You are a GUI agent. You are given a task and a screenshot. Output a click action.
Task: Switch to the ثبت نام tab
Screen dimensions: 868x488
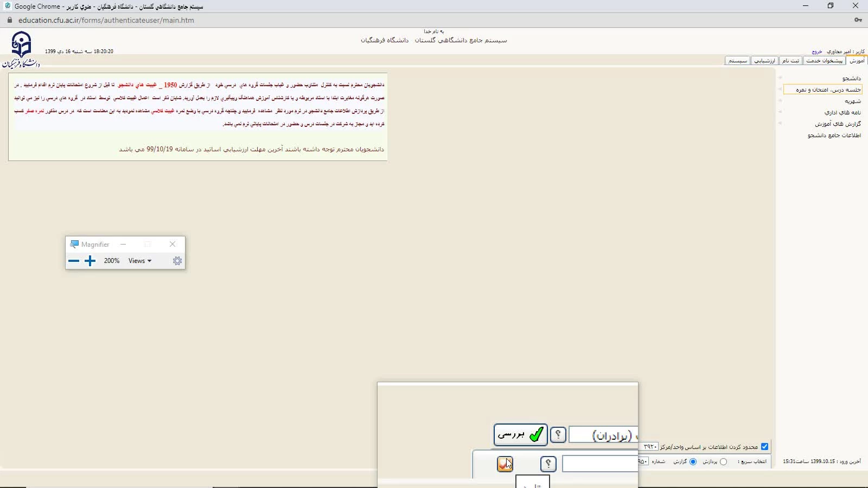click(x=790, y=61)
